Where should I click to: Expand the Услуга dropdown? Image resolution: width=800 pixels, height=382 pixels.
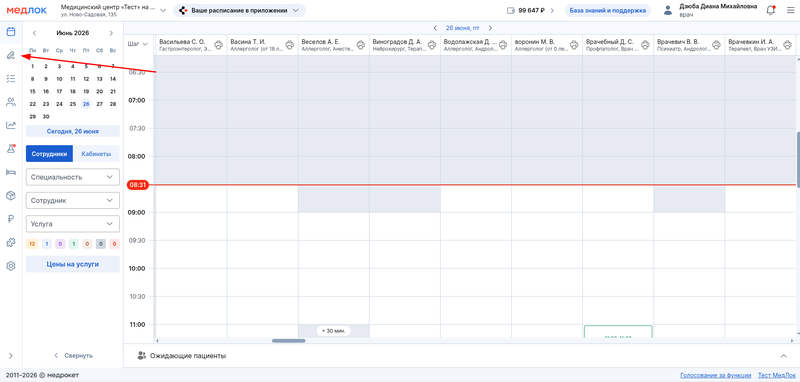point(72,224)
